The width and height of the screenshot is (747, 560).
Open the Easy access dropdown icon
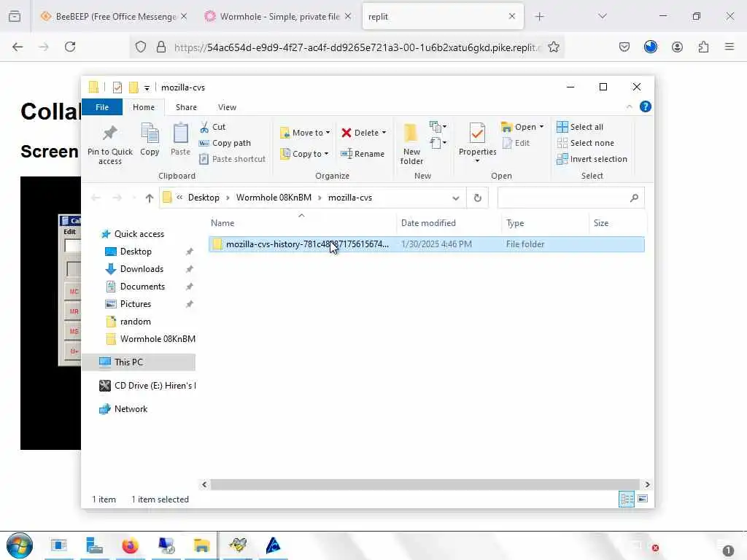coord(438,143)
